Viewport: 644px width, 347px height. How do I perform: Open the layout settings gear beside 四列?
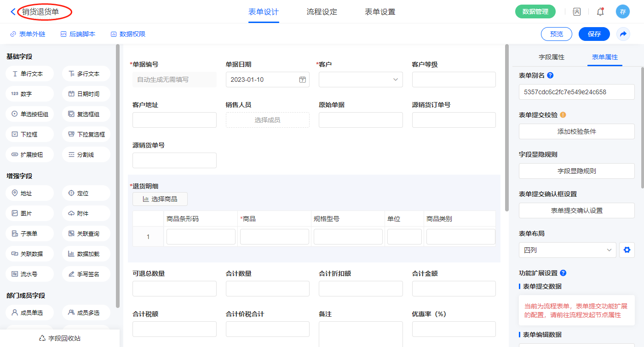pos(626,250)
